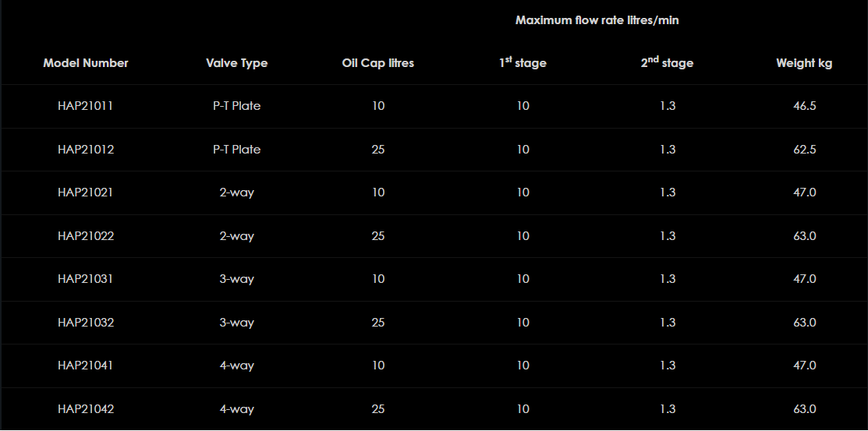This screenshot has height=431, width=868.
Task: Select the HAP21022 model cell
Action: tap(86, 236)
